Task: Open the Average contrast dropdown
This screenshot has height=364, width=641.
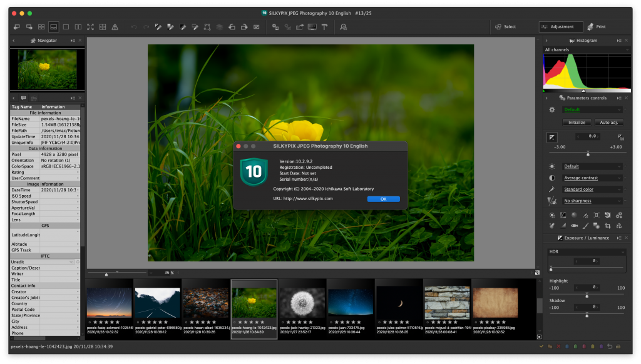Action: pos(592,178)
